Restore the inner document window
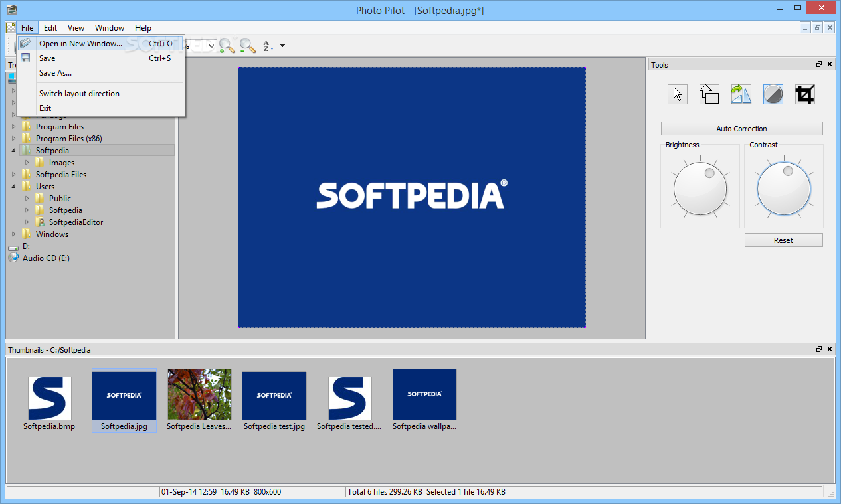The height and width of the screenshot is (504, 841). [x=818, y=27]
